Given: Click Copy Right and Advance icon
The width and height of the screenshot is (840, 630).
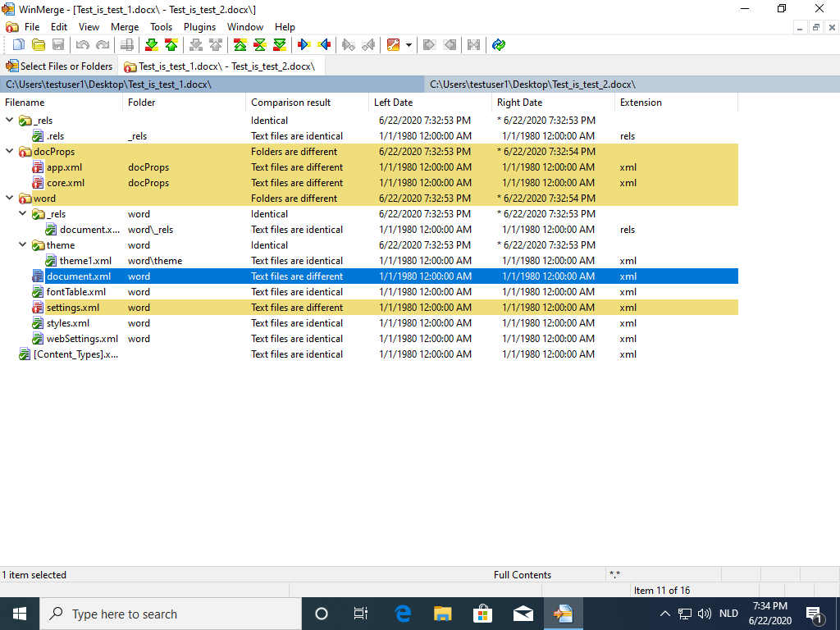Looking at the screenshot, I should coord(349,45).
